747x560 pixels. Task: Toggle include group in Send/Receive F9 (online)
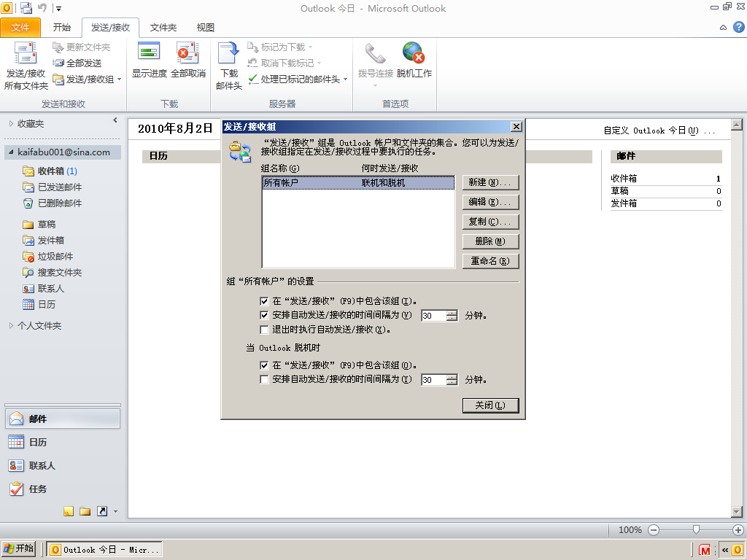pyautogui.click(x=264, y=301)
